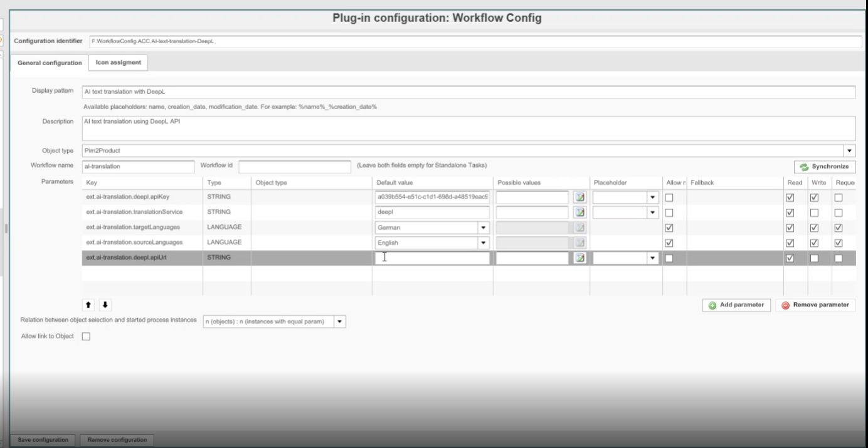Click Add parameter button
This screenshot has height=448, width=868.
pos(736,305)
